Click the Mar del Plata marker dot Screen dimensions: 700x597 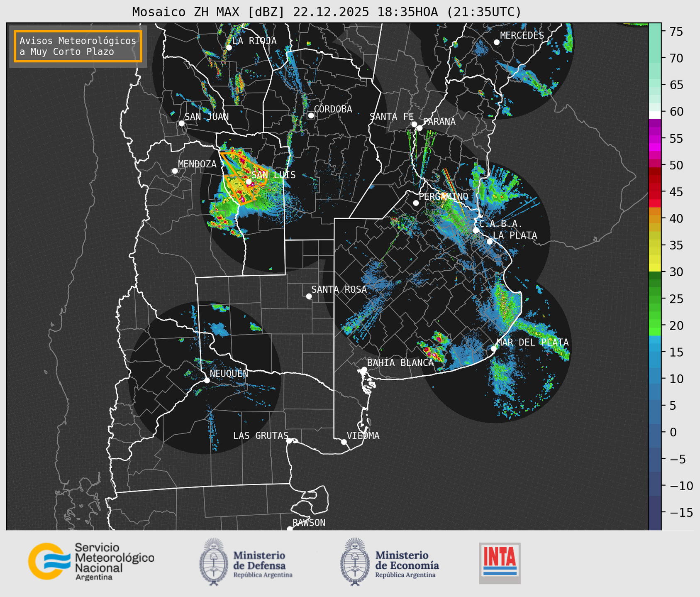(x=494, y=349)
